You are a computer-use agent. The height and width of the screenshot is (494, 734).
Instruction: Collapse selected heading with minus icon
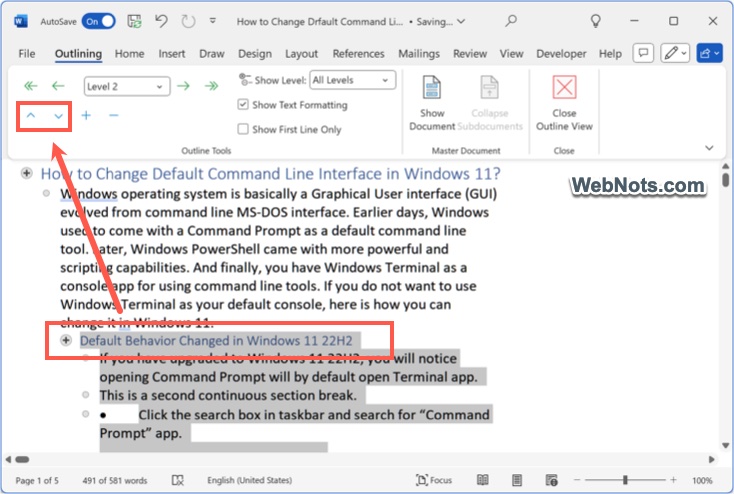click(114, 115)
